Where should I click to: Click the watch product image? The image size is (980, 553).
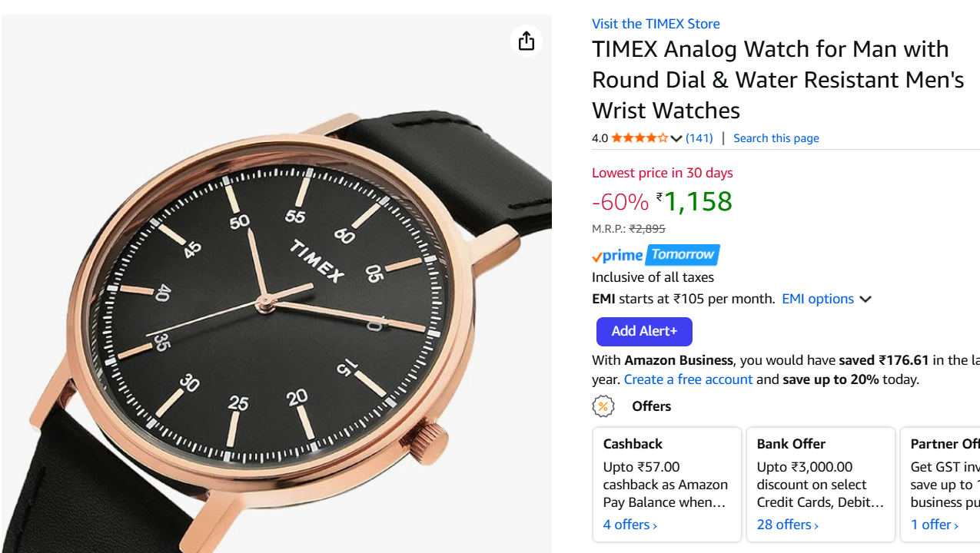(x=275, y=307)
